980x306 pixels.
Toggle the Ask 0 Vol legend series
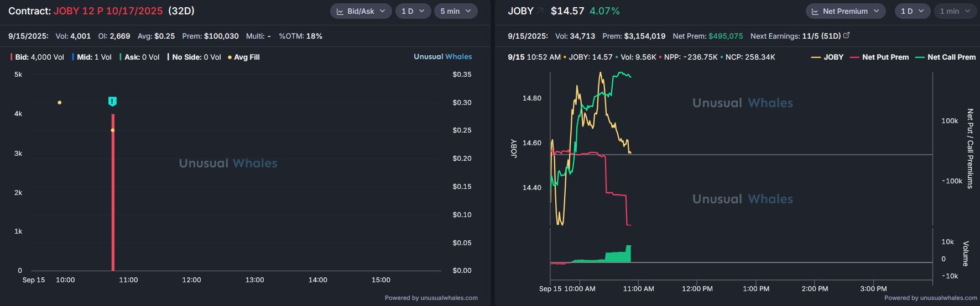[139, 57]
